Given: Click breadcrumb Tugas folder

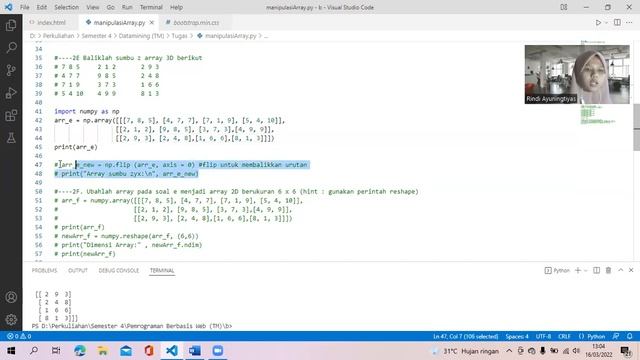Looking at the screenshot, I should coord(179,36).
